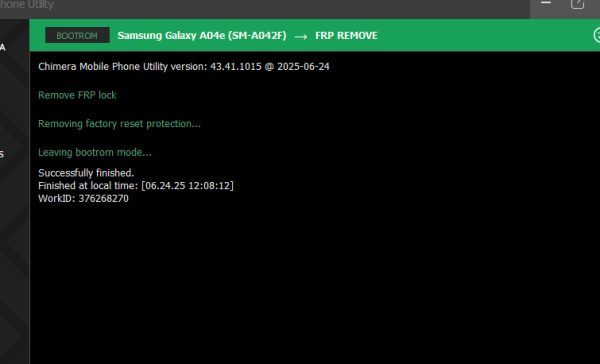Click the 'Successfully finished.' message
The image size is (600, 364).
click(x=86, y=173)
